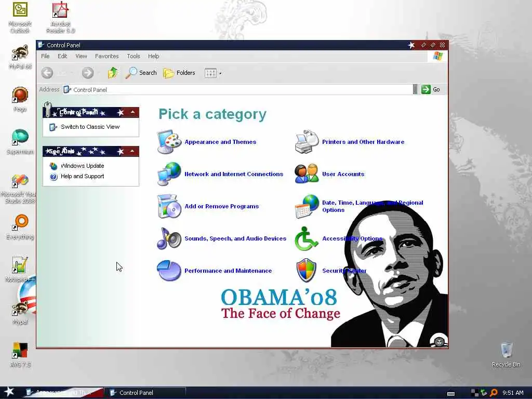Click the Address bar field
Image resolution: width=532 pixels, height=399 pixels.
pos(237,89)
